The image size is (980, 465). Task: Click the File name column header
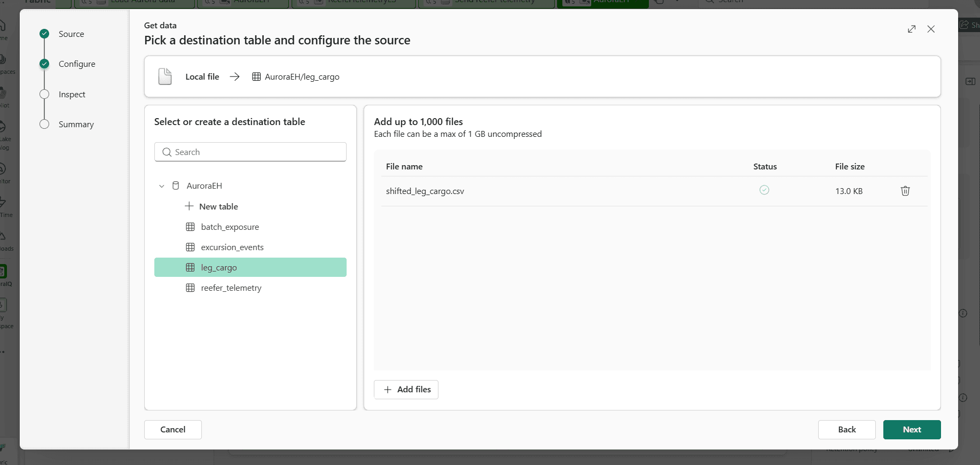[x=404, y=166]
